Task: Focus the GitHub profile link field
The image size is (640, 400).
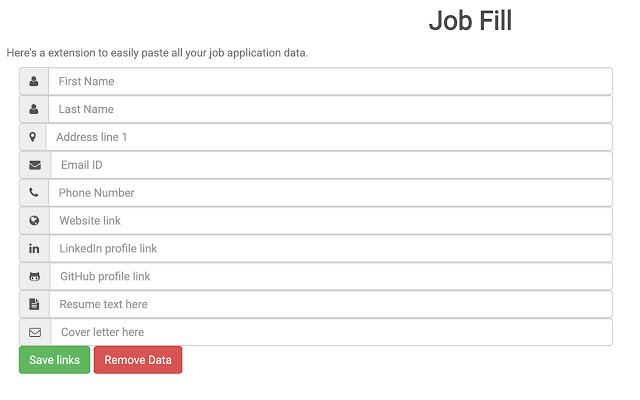Action: coord(330,277)
